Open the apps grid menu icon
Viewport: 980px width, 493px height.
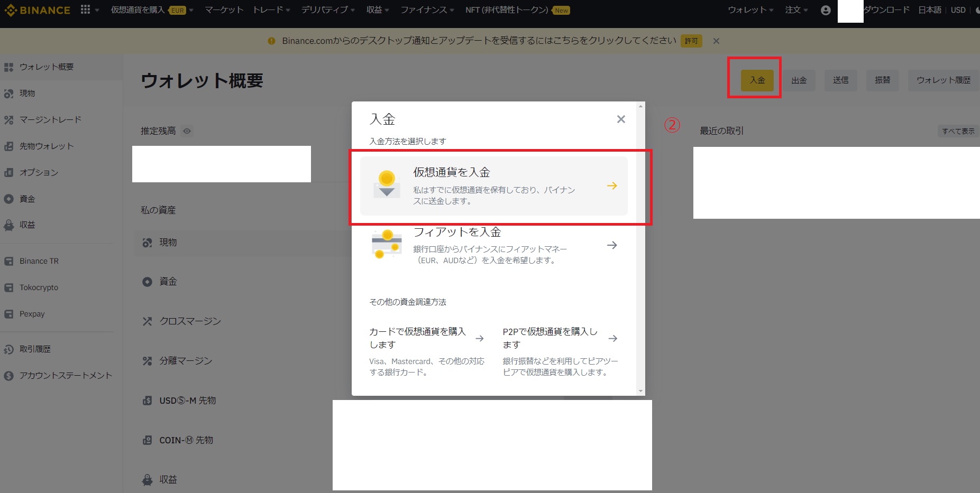point(85,10)
